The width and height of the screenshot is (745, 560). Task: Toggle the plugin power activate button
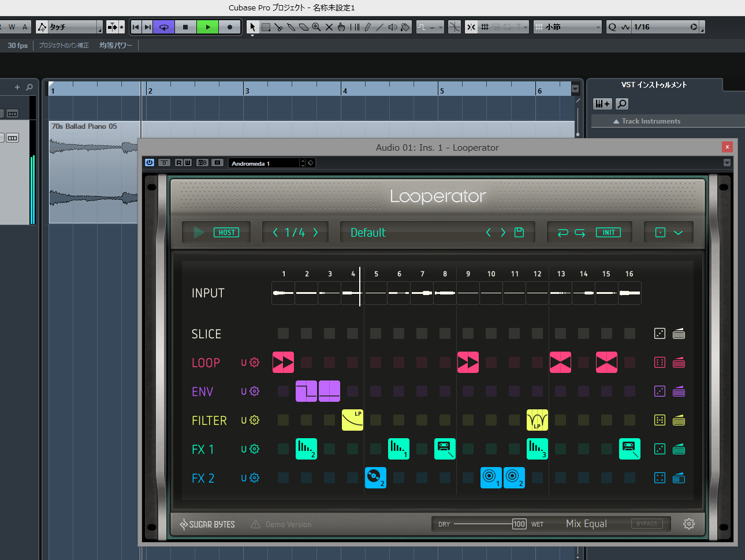click(150, 163)
